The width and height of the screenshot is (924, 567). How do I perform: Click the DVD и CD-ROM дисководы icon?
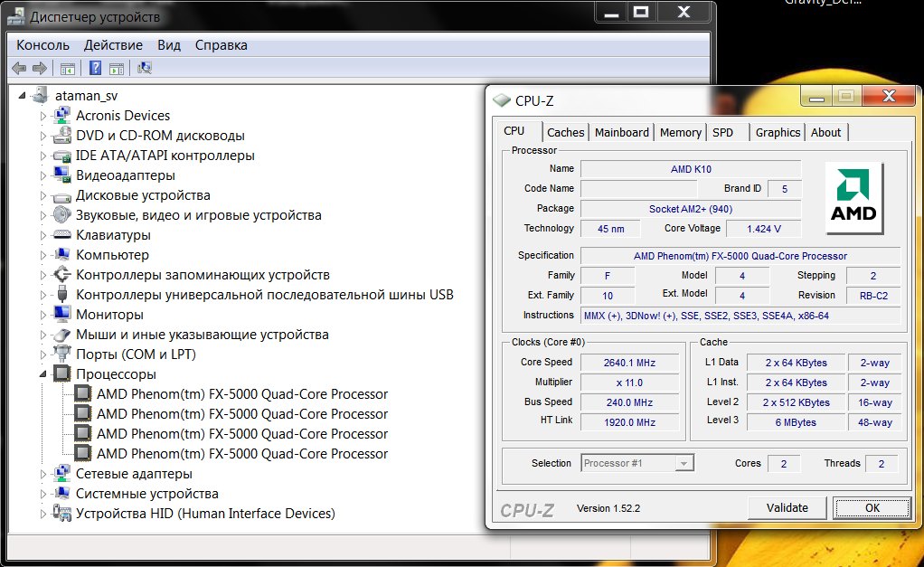[x=61, y=136]
